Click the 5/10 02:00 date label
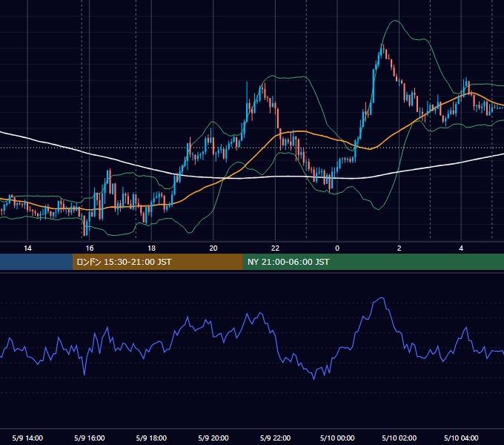This screenshot has height=445, width=504. [x=399, y=438]
